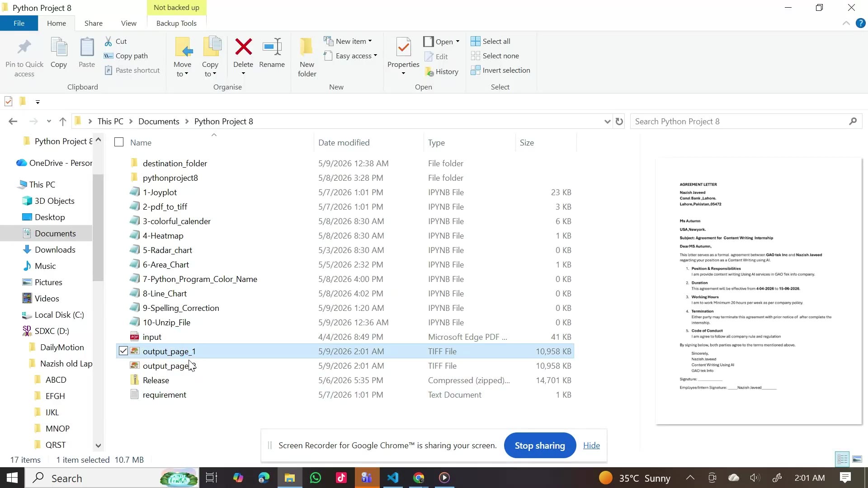Select Downloads in the navigation pane
This screenshot has height=488, width=868.
tap(55, 249)
